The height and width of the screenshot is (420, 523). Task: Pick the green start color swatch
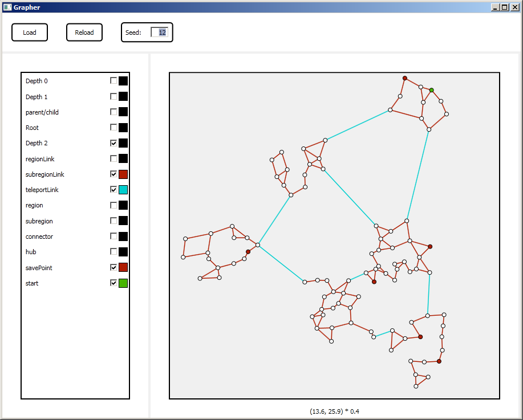(x=123, y=283)
